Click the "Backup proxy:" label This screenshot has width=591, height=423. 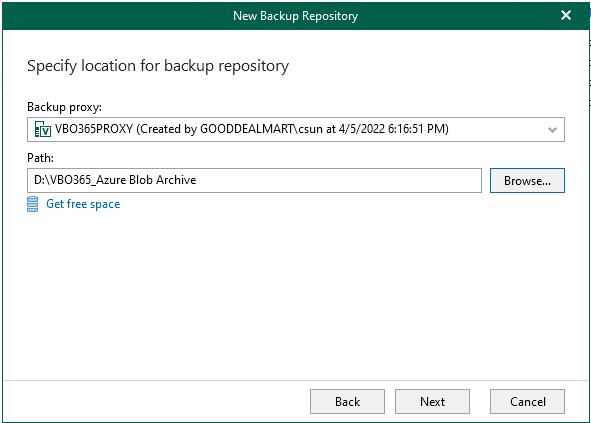(x=64, y=107)
